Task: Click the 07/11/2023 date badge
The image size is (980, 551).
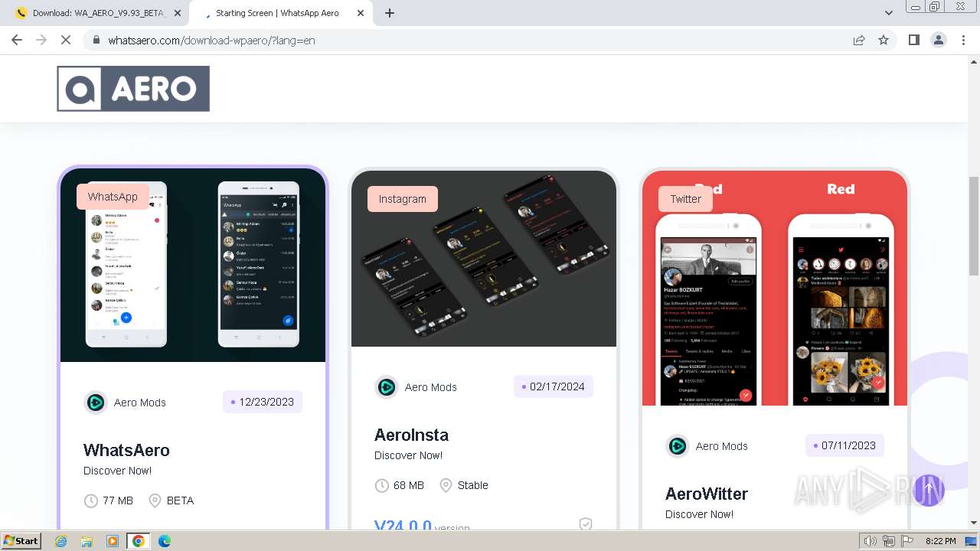Action: 844,445
